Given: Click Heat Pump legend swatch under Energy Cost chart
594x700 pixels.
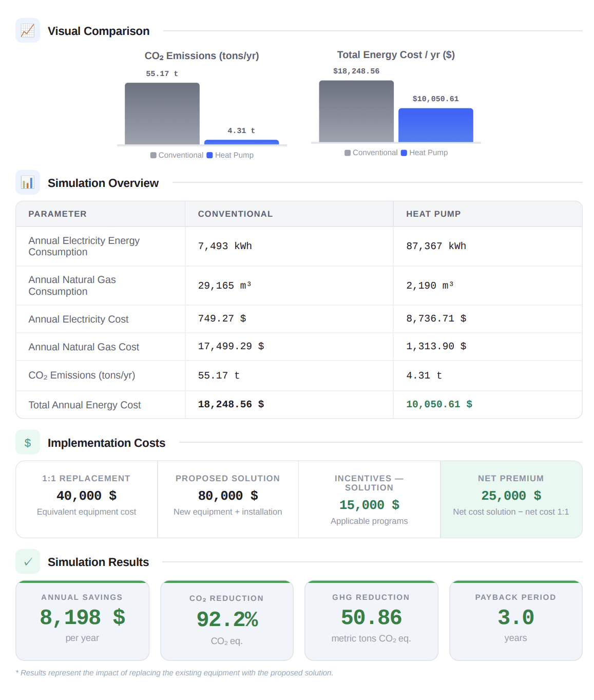Looking at the screenshot, I should [404, 153].
